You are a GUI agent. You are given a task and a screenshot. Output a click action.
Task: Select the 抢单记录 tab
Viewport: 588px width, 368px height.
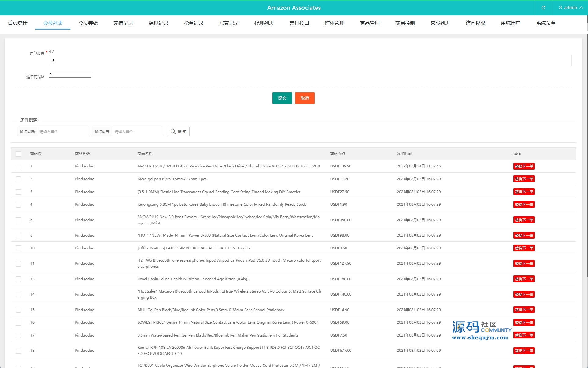coord(194,23)
